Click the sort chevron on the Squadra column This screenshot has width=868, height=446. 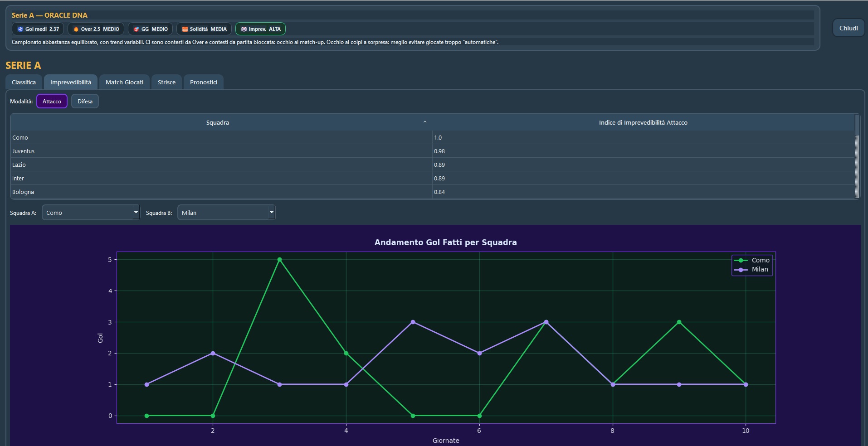coord(425,122)
